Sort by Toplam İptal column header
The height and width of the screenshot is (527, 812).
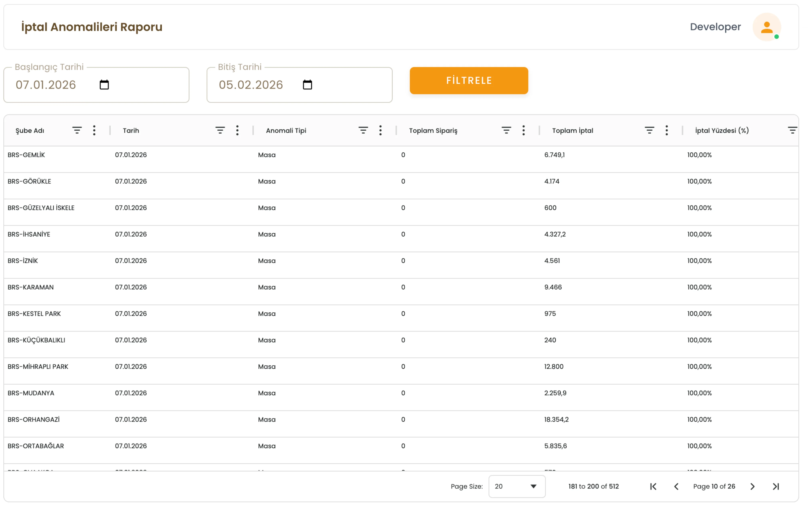point(572,130)
